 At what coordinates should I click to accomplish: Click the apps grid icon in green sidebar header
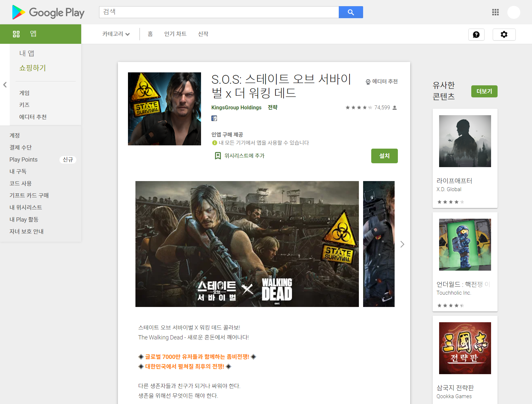16,34
